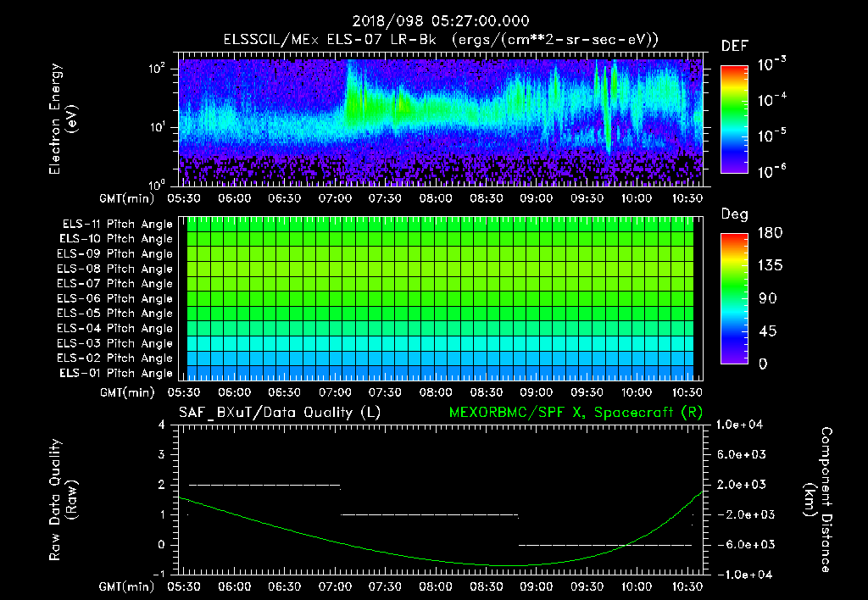Click the 10^-3 label on the DEF scale
This screenshot has width=868, height=600.
(x=771, y=64)
